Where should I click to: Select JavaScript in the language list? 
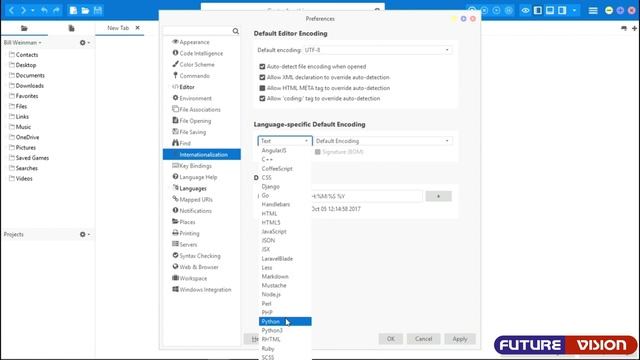pyautogui.click(x=285, y=231)
